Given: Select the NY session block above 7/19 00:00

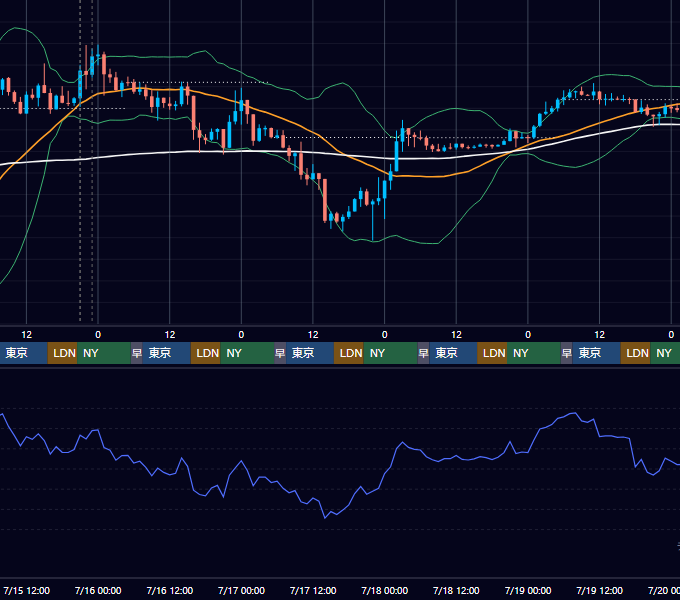Looking at the screenshot, I should pyautogui.click(x=534, y=353).
